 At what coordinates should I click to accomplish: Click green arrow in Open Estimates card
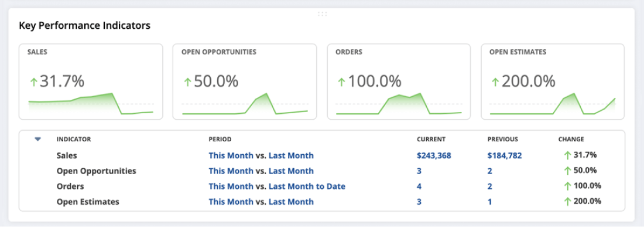(x=495, y=82)
